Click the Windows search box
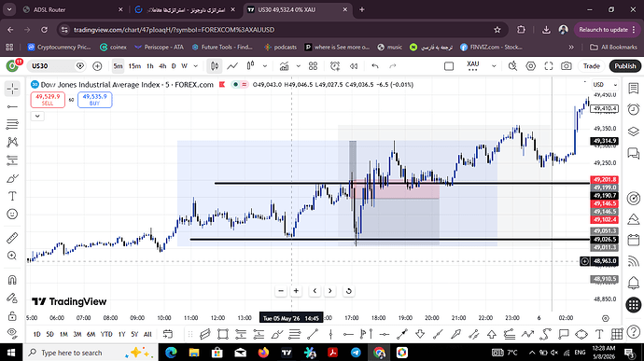The width and height of the screenshot is (644, 361). (91, 353)
